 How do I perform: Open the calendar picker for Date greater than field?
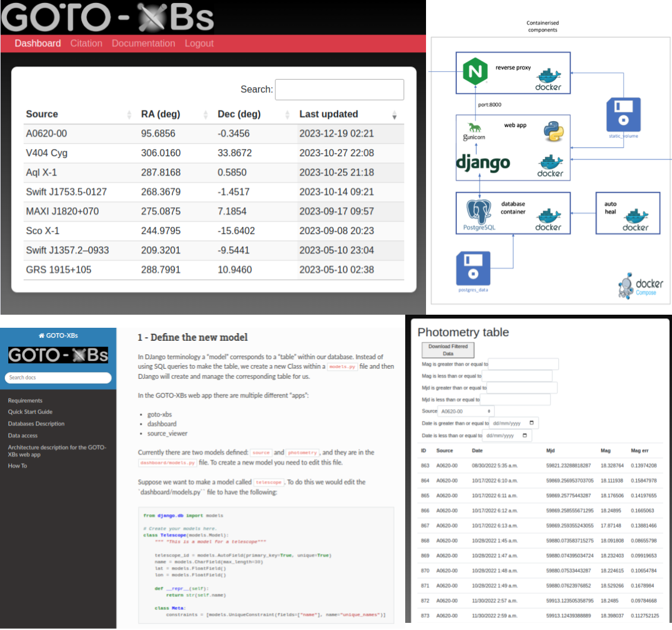coord(531,423)
